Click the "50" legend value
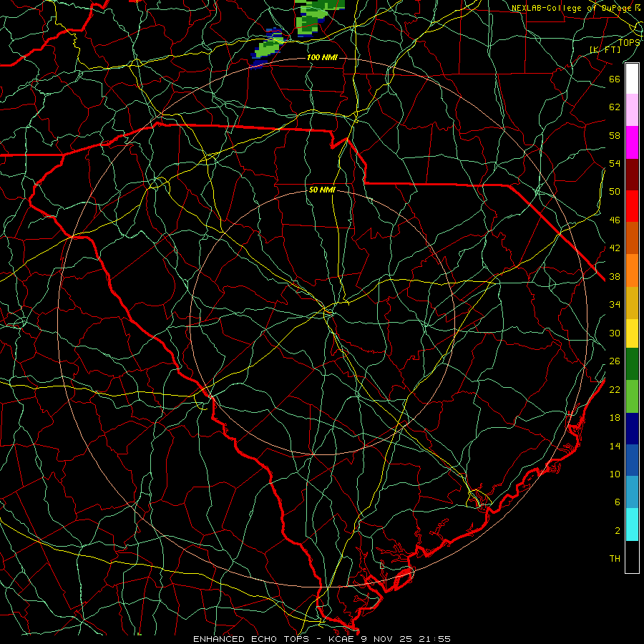This screenshot has width=644, height=644. [615, 191]
